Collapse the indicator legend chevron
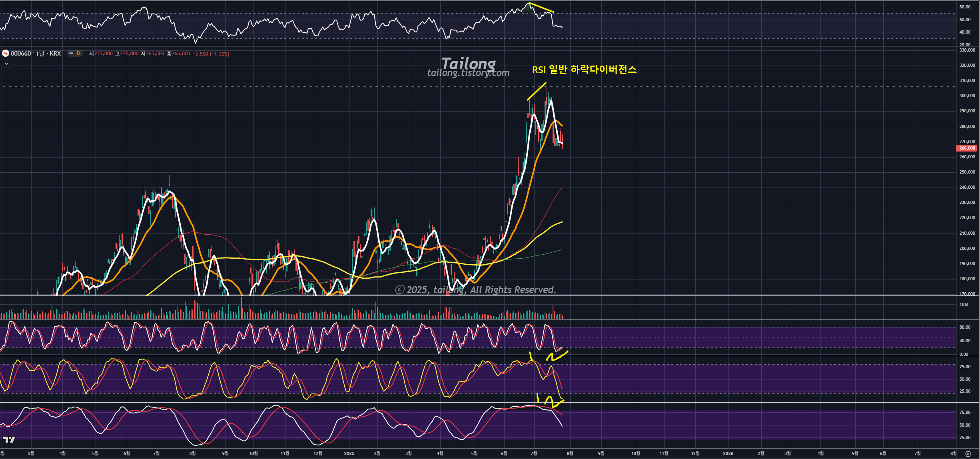 click(x=6, y=64)
